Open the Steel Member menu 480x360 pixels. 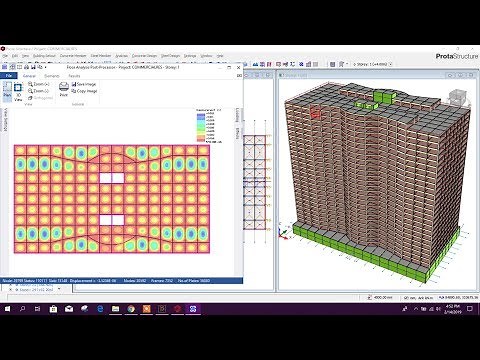[101, 56]
